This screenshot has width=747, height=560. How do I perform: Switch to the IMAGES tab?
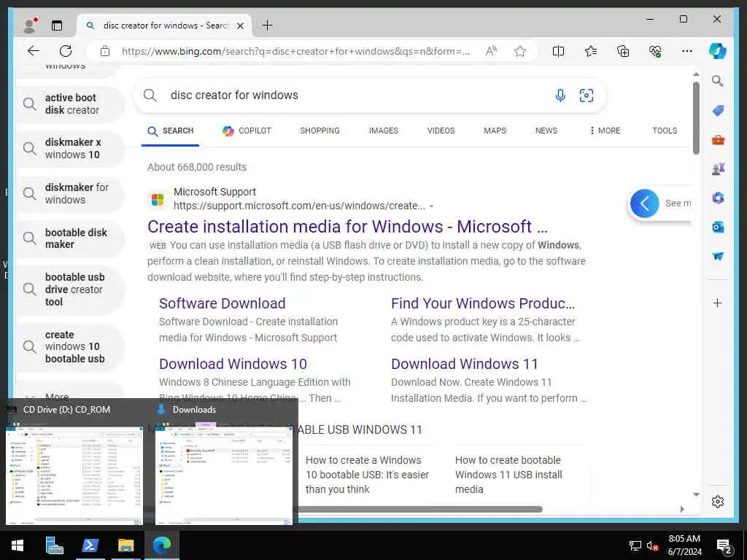pyautogui.click(x=383, y=131)
